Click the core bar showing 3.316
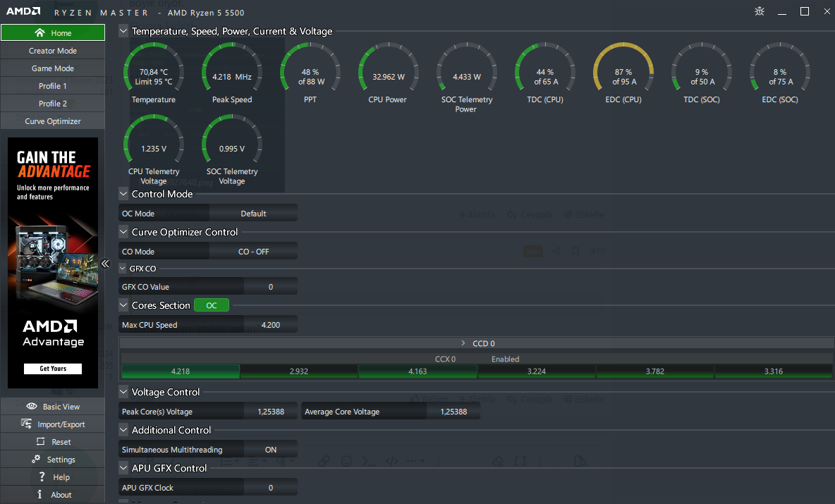The height and width of the screenshot is (504, 835). 773,371
